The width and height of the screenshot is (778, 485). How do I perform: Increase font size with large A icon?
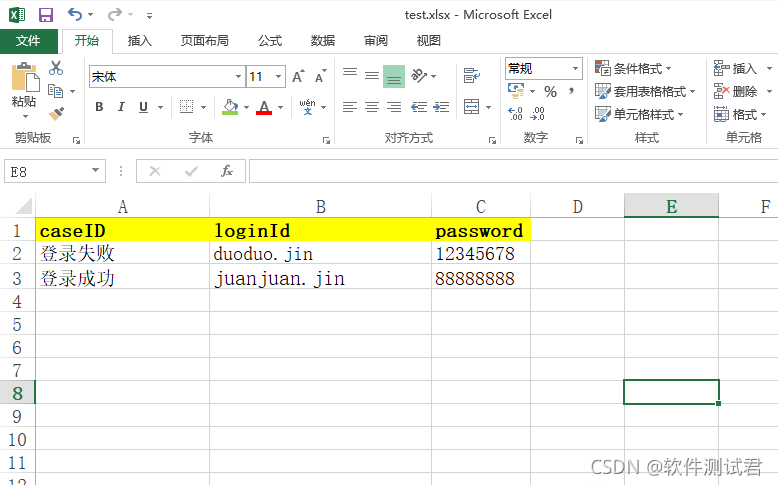click(x=298, y=76)
